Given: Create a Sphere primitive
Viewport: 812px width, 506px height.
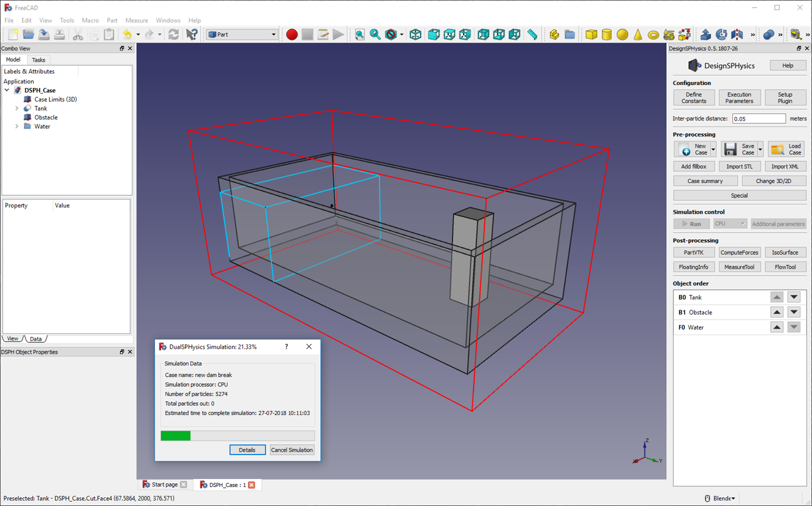Looking at the screenshot, I should pyautogui.click(x=622, y=34).
